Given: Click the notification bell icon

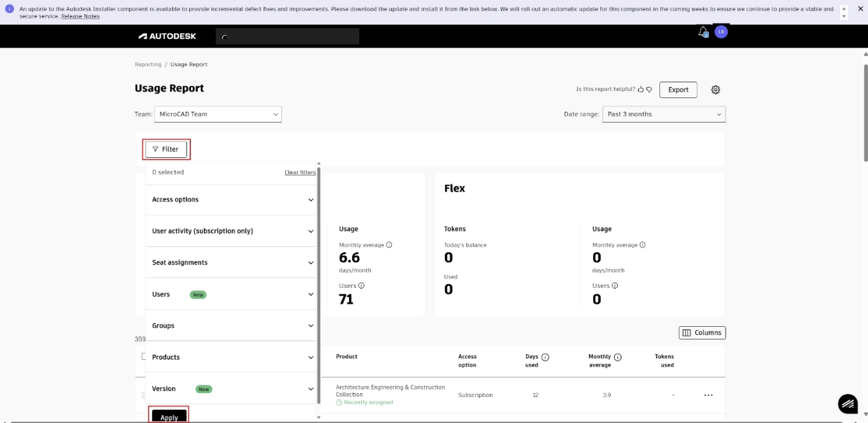Looking at the screenshot, I should pyautogui.click(x=703, y=32).
